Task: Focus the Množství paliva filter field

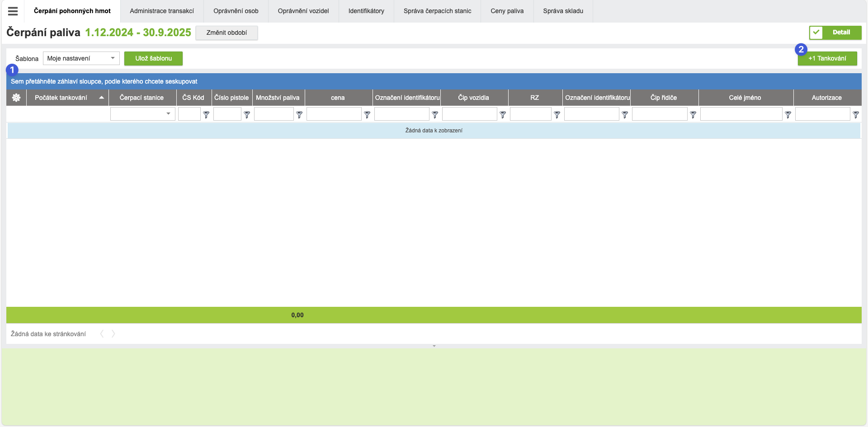Action: coord(274,114)
